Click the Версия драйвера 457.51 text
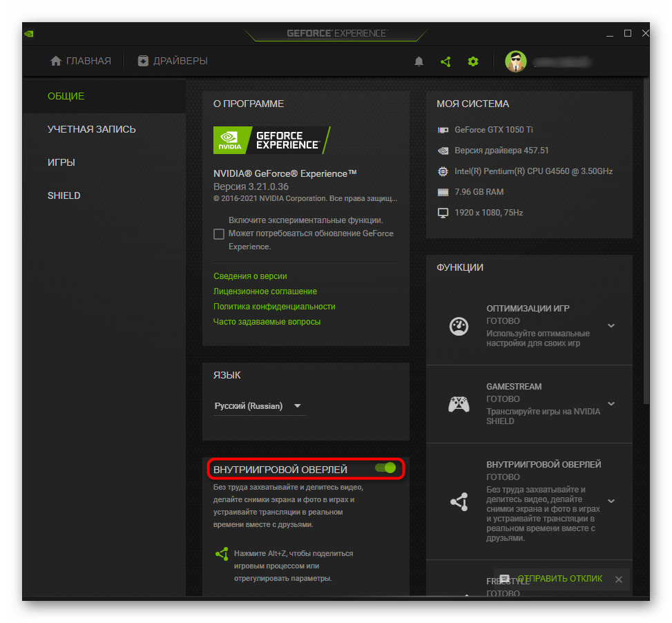Viewport: 672px width, 623px height. click(501, 151)
